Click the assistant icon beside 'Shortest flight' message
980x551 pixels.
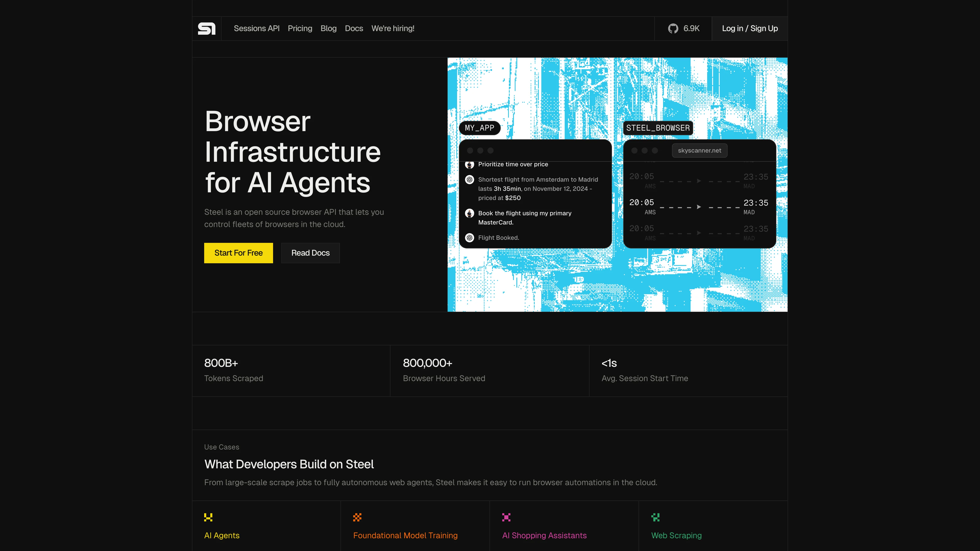tap(470, 180)
